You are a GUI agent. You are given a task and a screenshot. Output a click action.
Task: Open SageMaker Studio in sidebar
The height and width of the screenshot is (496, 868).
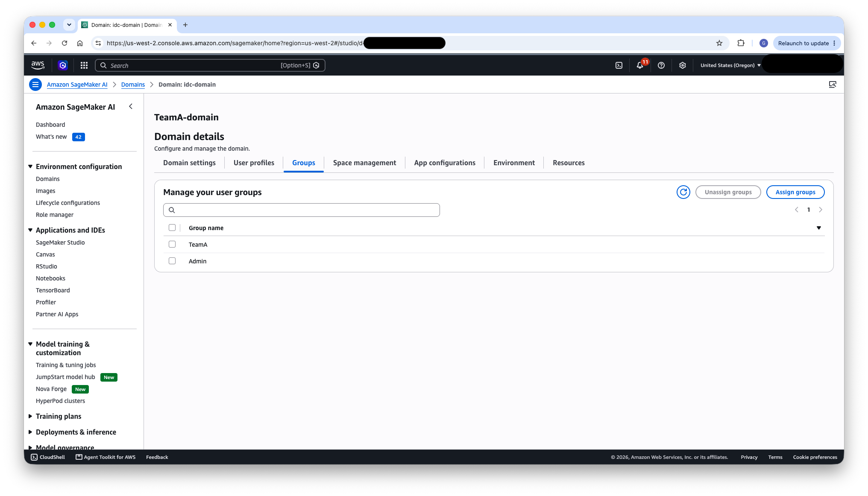[x=60, y=242]
